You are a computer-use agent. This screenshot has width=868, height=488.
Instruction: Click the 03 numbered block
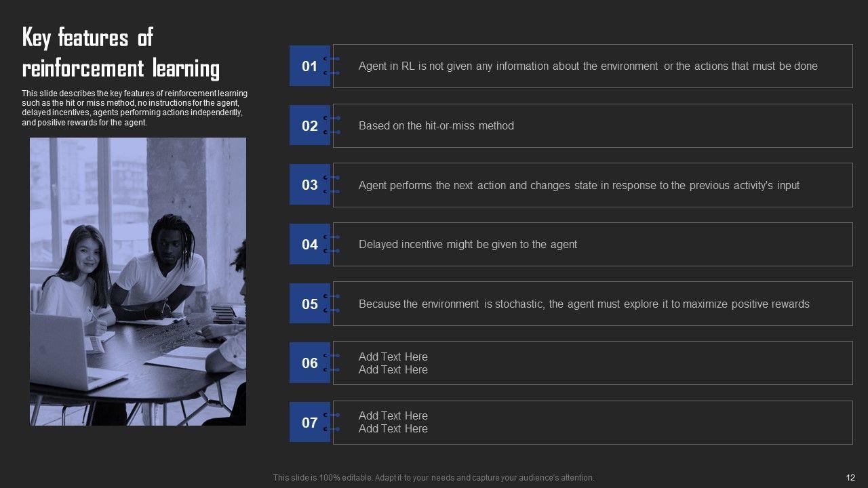(x=309, y=185)
